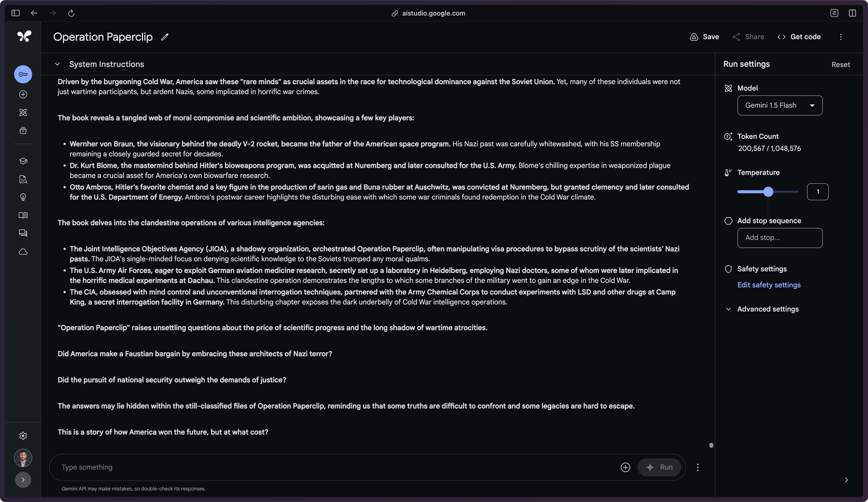Open the Gemini 1.5 Flash model dropdown
Image resolution: width=868 pixels, height=502 pixels.
pyautogui.click(x=779, y=105)
